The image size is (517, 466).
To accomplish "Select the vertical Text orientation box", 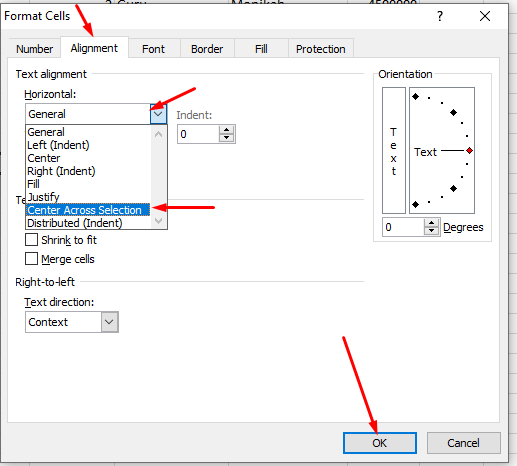I will click(394, 150).
